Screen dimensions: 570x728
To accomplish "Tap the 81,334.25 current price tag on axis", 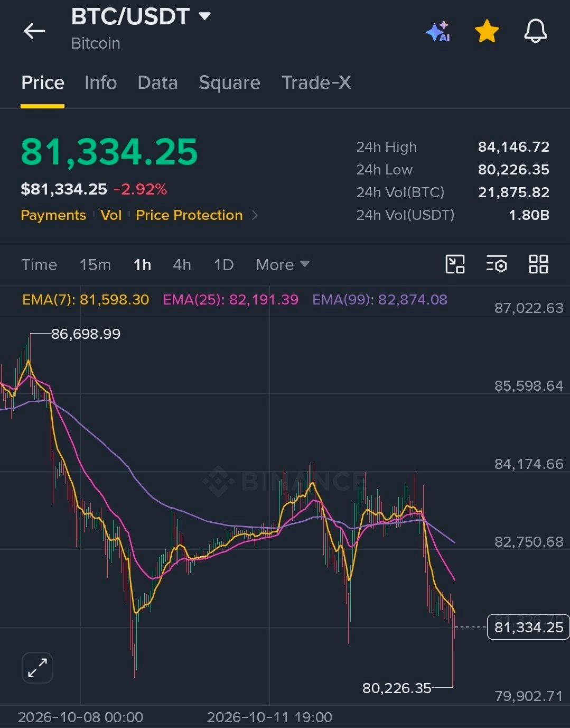I will 528,627.
